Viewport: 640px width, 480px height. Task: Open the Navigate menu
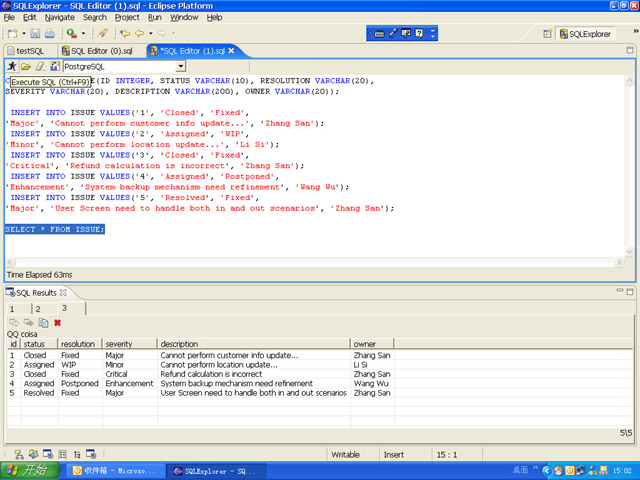pos(60,18)
